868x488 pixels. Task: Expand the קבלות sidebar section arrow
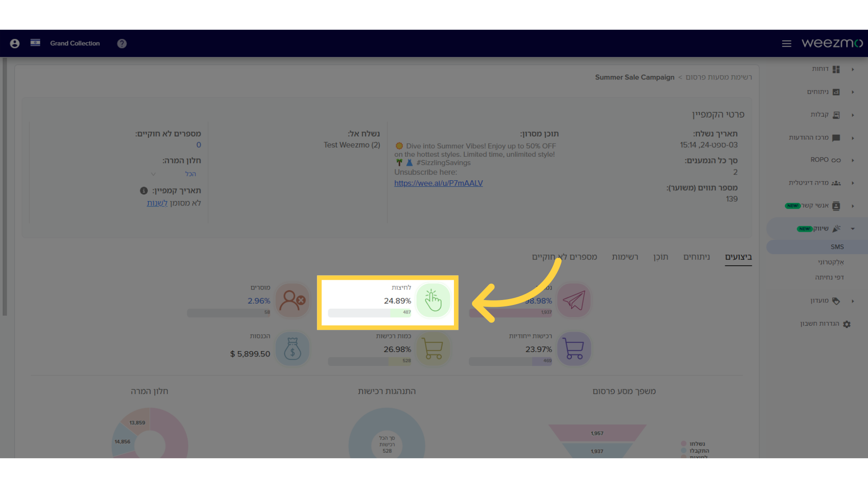tap(853, 115)
